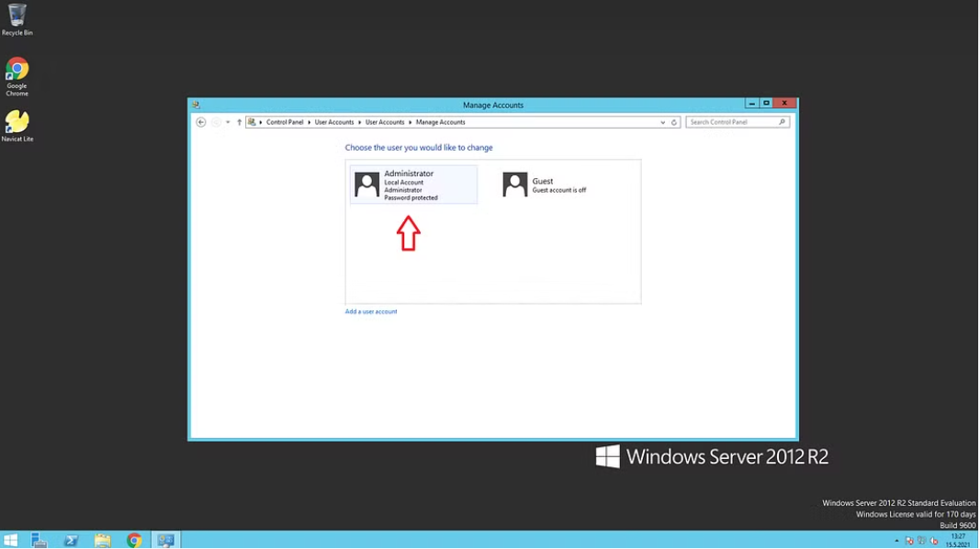
Task: Click the 'Local Account' label under Administrator
Action: tap(404, 183)
